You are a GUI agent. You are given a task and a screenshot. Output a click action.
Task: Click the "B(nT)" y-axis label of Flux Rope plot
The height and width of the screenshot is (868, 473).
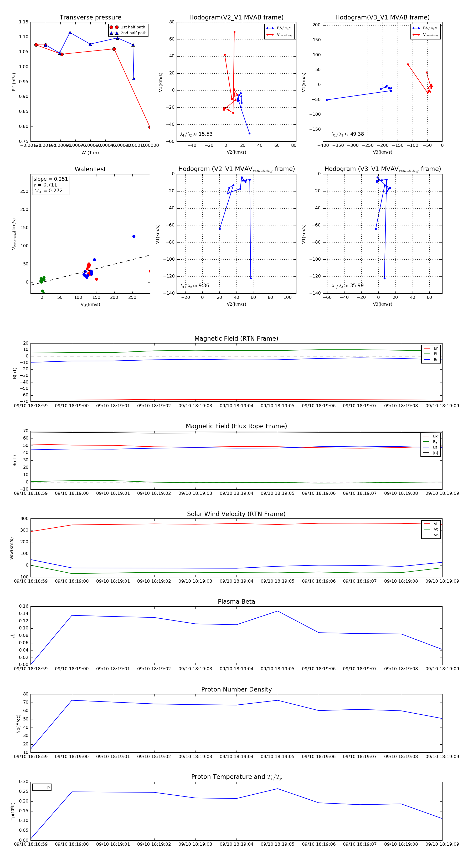tap(14, 461)
